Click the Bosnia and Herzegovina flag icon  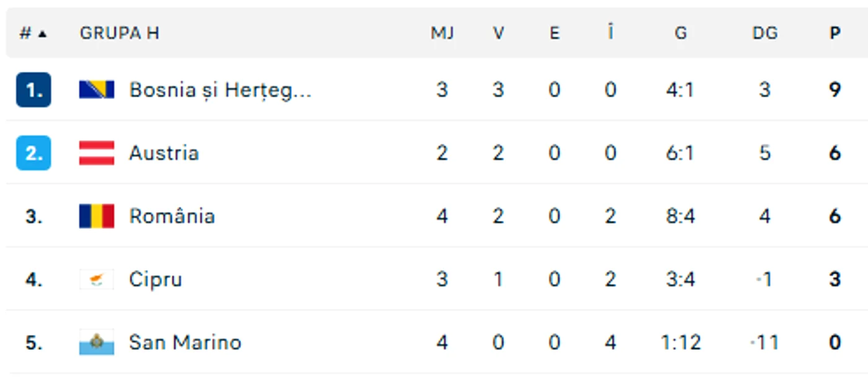click(x=97, y=90)
